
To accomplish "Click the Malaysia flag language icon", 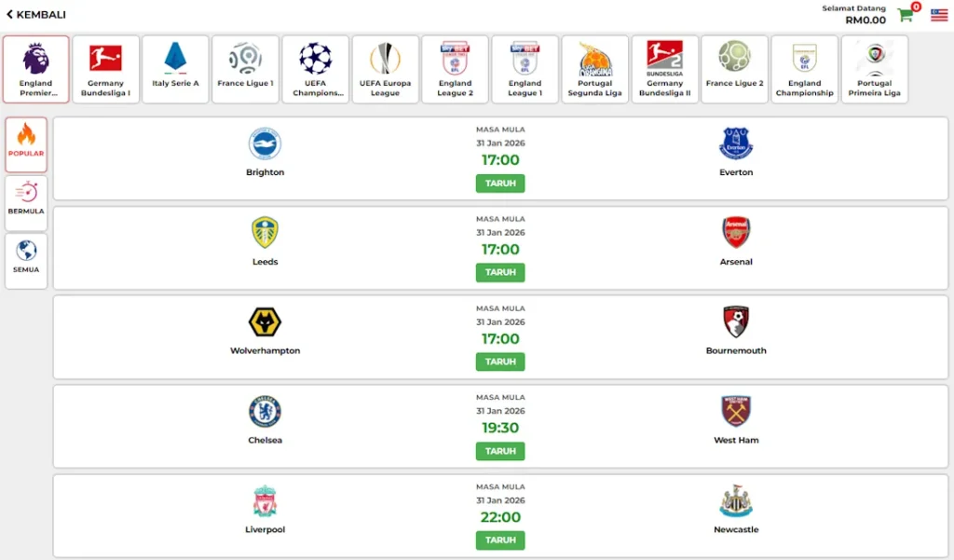I will (x=938, y=15).
